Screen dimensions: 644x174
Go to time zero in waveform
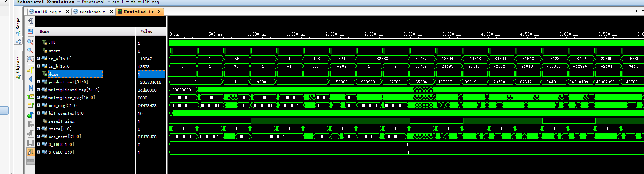(x=30, y=79)
